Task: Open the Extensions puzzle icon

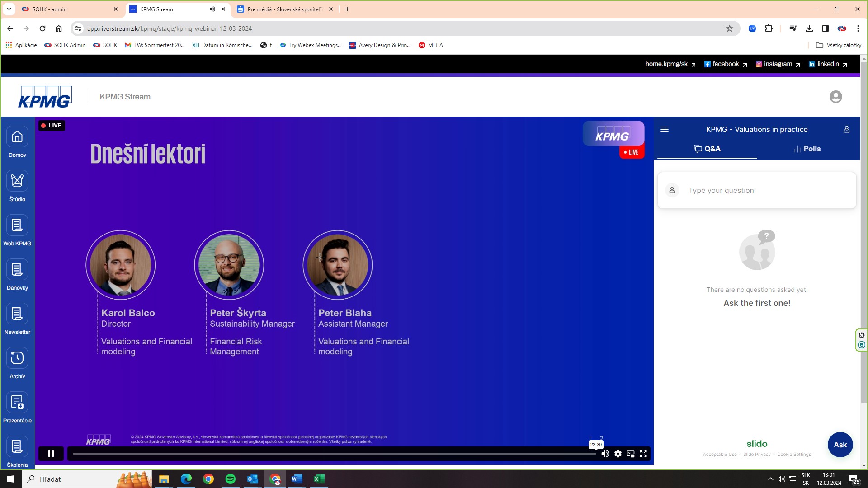Action: tap(769, 28)
